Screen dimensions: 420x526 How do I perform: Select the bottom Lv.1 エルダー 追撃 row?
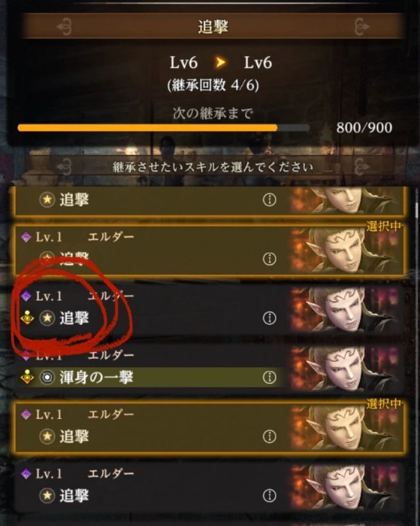click(210, 487)
